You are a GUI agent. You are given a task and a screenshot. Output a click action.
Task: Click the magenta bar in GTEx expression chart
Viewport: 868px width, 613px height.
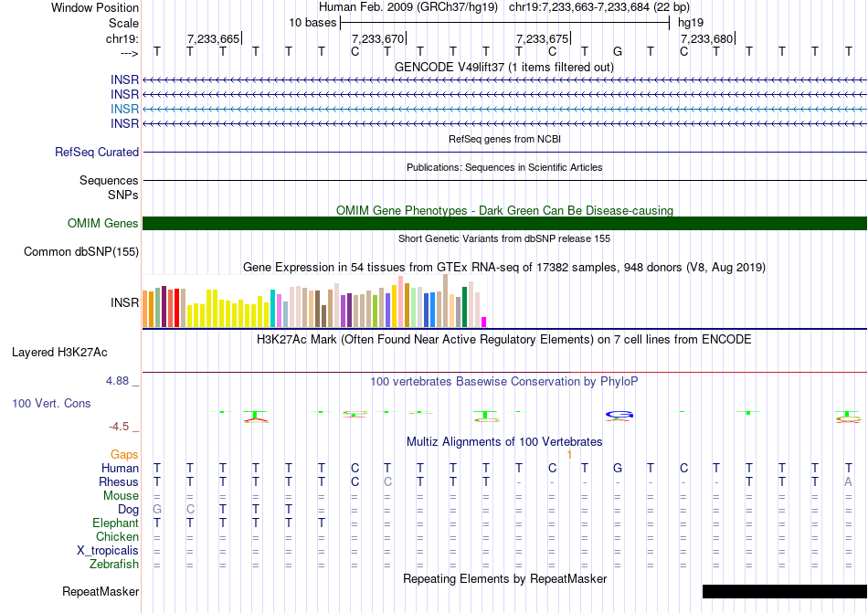(x=484, y=322)
